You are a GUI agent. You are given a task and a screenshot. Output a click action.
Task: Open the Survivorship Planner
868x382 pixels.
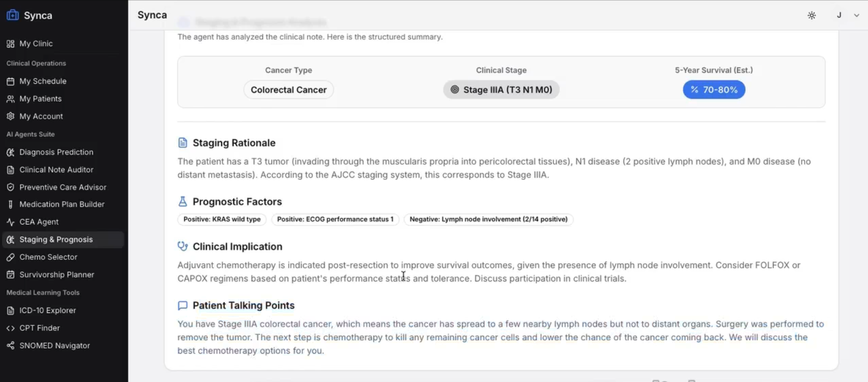point(63,274)
